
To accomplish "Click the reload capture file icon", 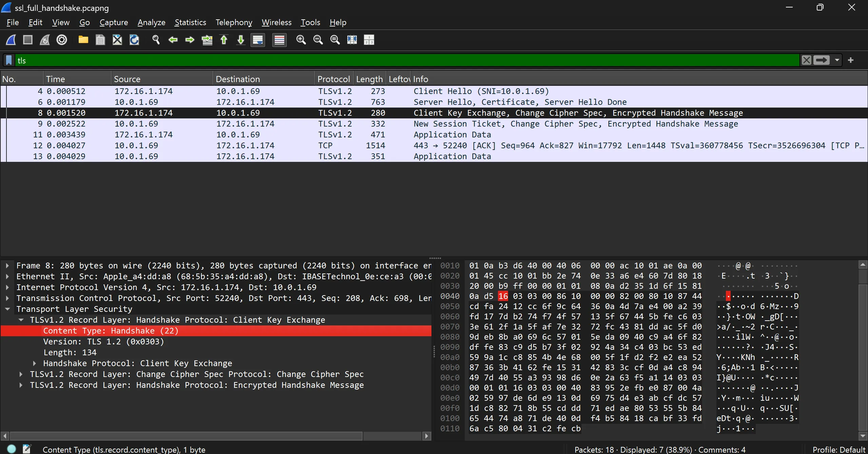I will (134, 40).
